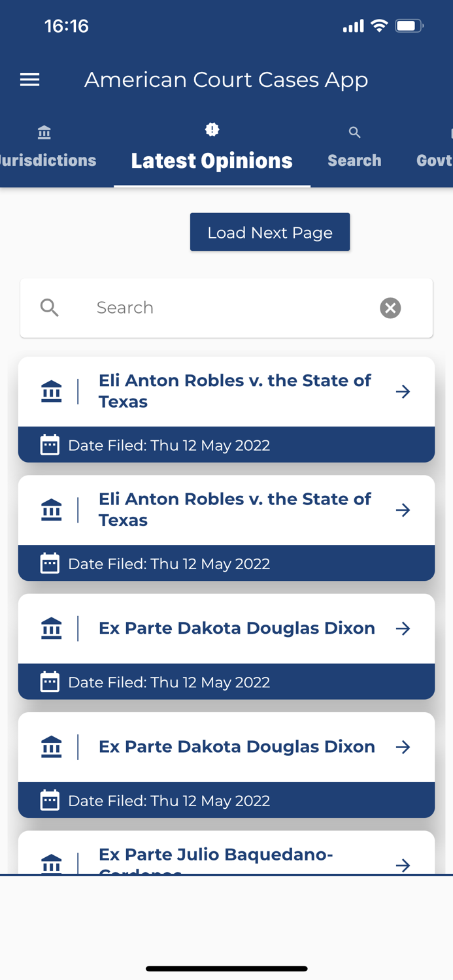This screenshot has height=980, width=453.
Task: Switch to the Search tab
Action: 354,160
